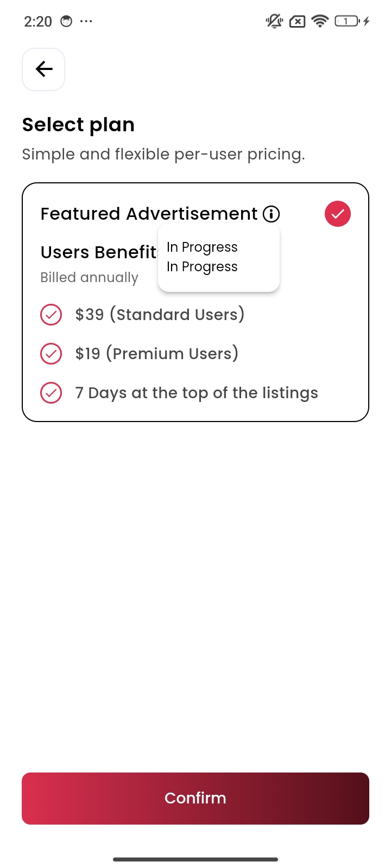Toggle the red plan selected checkmark
Screen dimensions: 391x868
coord(338,214)
